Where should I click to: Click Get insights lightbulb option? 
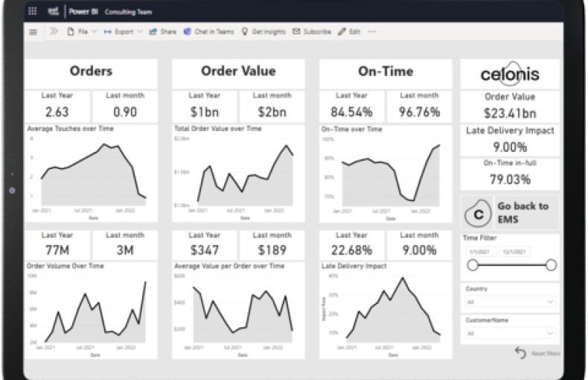[x=264, y=32]
